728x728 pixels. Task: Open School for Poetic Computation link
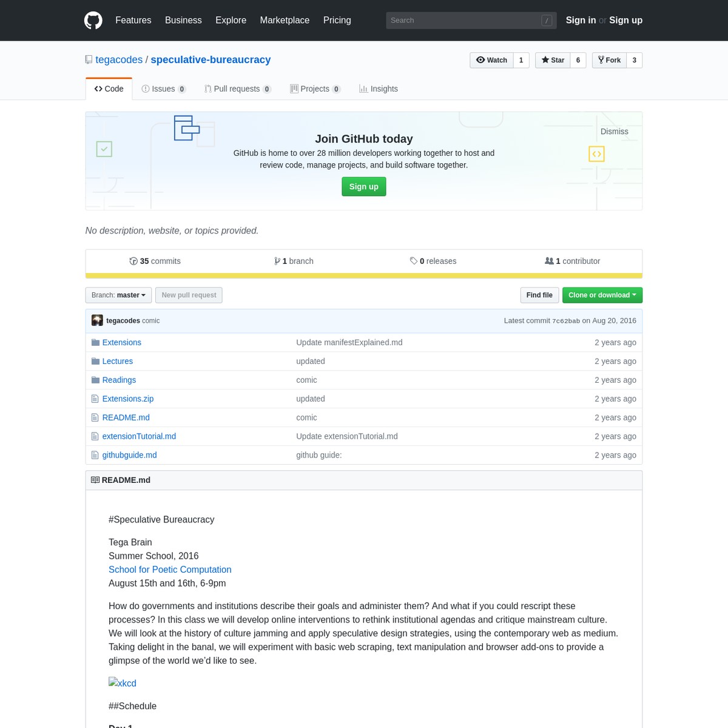tap(170, 570)
